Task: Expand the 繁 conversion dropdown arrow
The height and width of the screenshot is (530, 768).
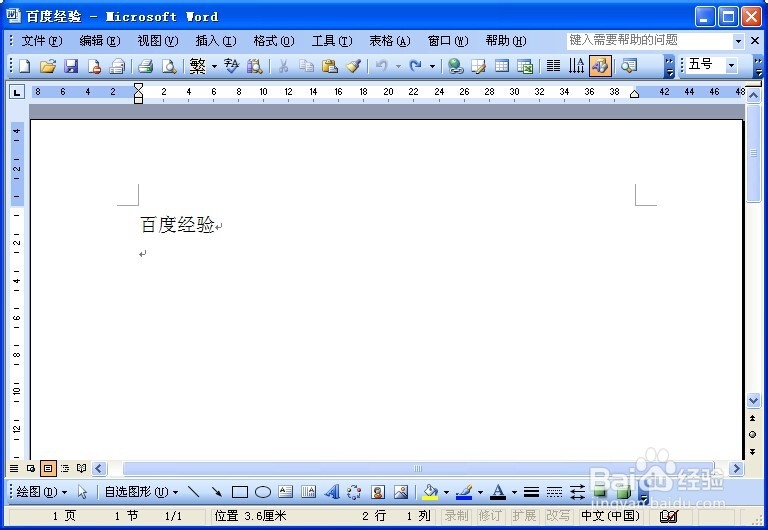Action: [214, 66]
